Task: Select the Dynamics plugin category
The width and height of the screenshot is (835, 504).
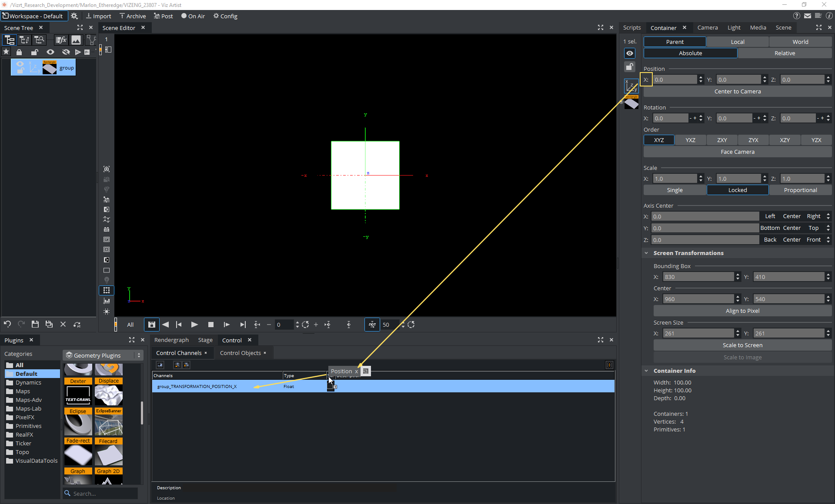Action: coord(28,382)
